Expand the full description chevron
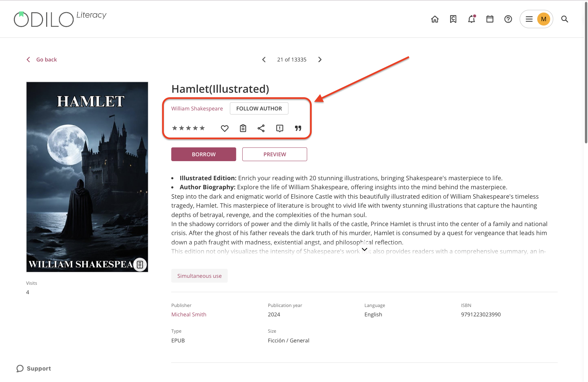 [x=364, y=249]
